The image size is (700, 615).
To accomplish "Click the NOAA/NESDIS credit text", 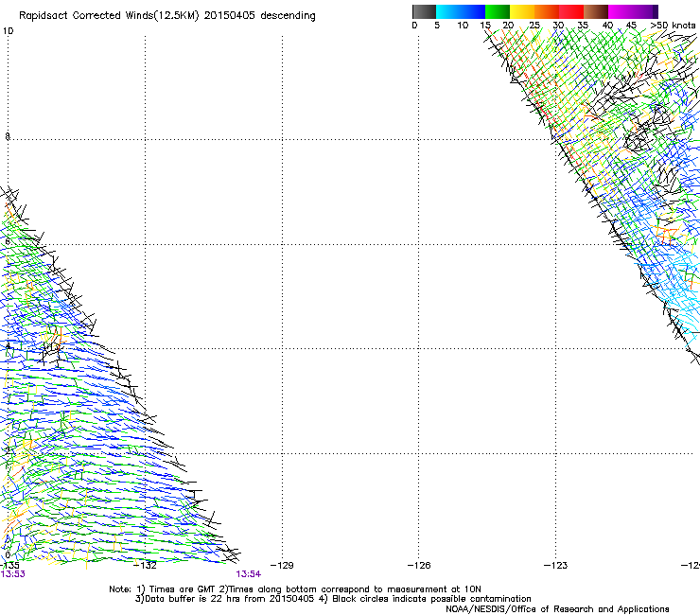I will coord(557,609).
